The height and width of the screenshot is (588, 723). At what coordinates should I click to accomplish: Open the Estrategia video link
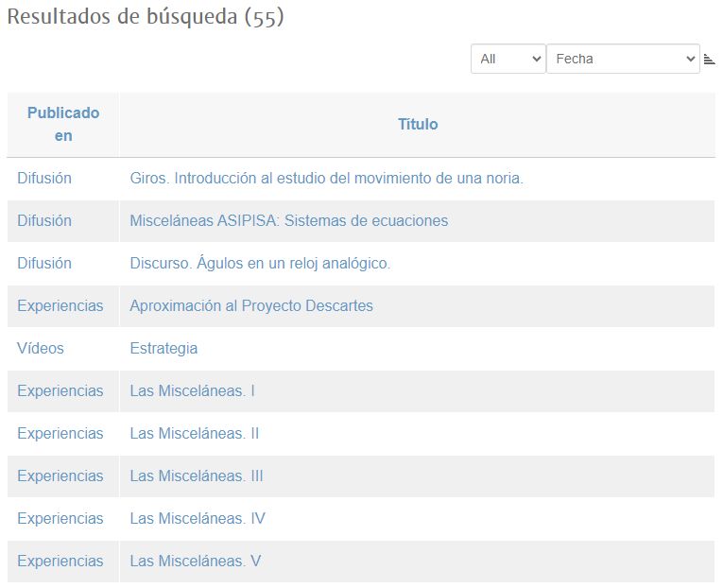tap(164, 349)
